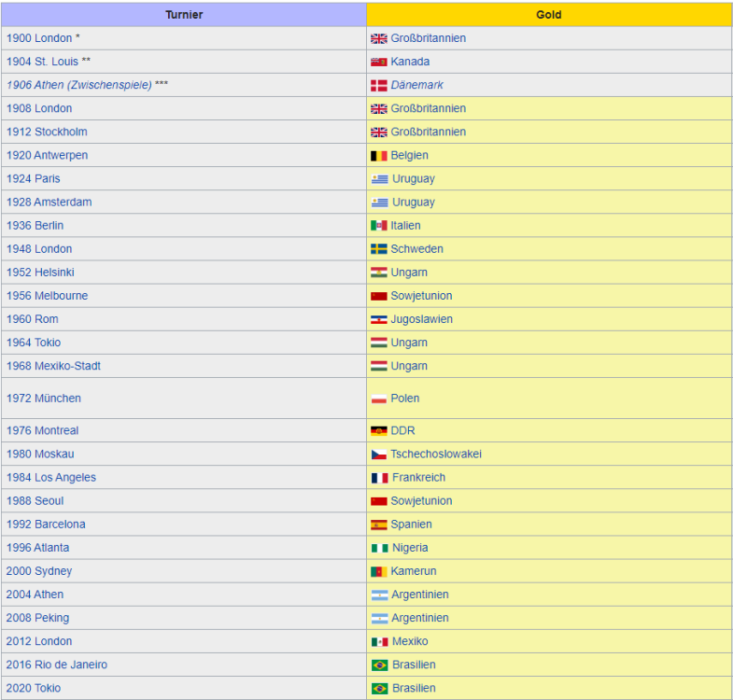733x700 pixels.
Task: Click the Belgium flag icon
Action: coord(378,156)
